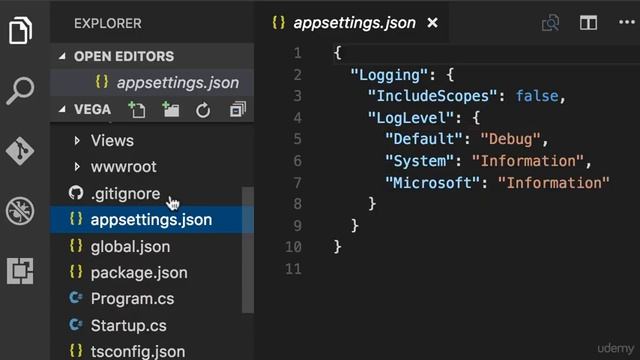
Task: Split the editor with the split icon
Action: point(588,23)
